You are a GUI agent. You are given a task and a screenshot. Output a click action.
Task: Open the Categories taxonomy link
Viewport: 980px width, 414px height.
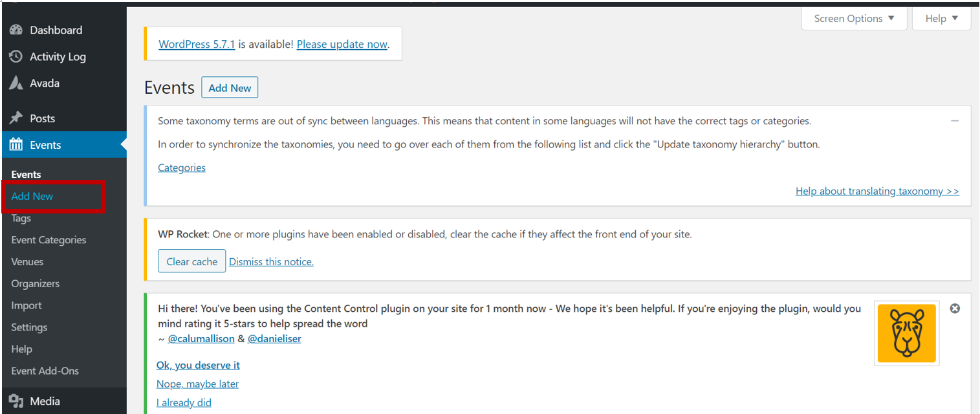click(x=182, y=168)
